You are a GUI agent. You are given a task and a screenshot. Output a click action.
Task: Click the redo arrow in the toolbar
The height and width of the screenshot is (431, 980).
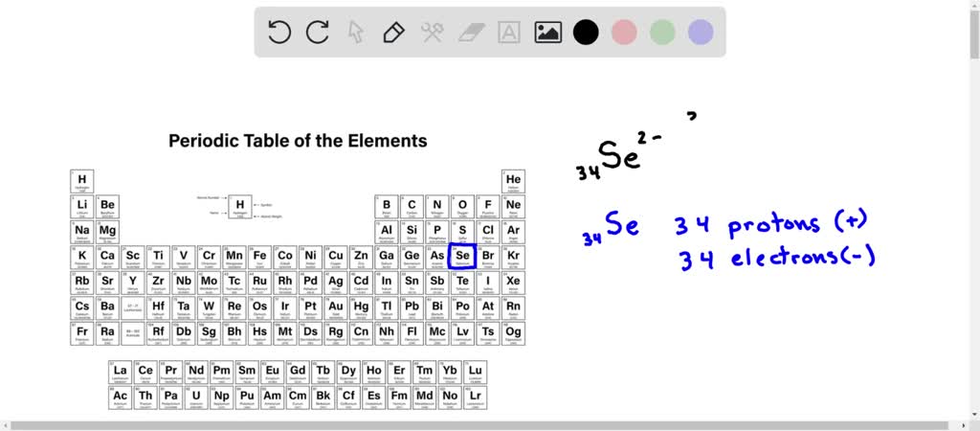[318, 33]
